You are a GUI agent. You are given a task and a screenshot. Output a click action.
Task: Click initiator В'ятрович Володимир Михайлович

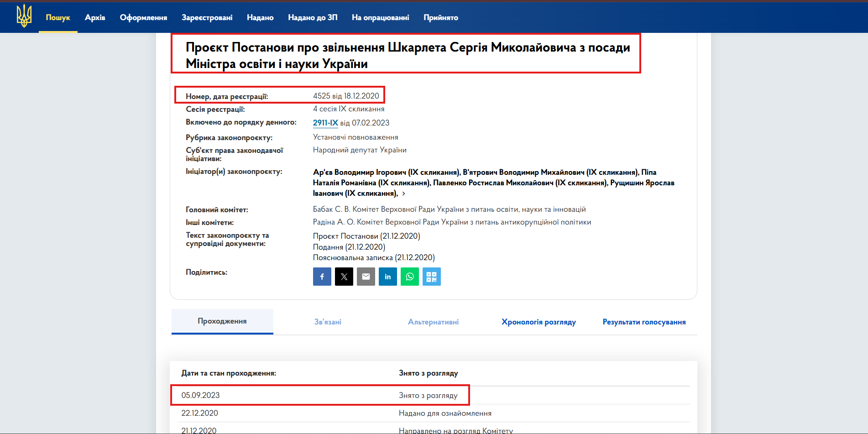tap(551, 172)
